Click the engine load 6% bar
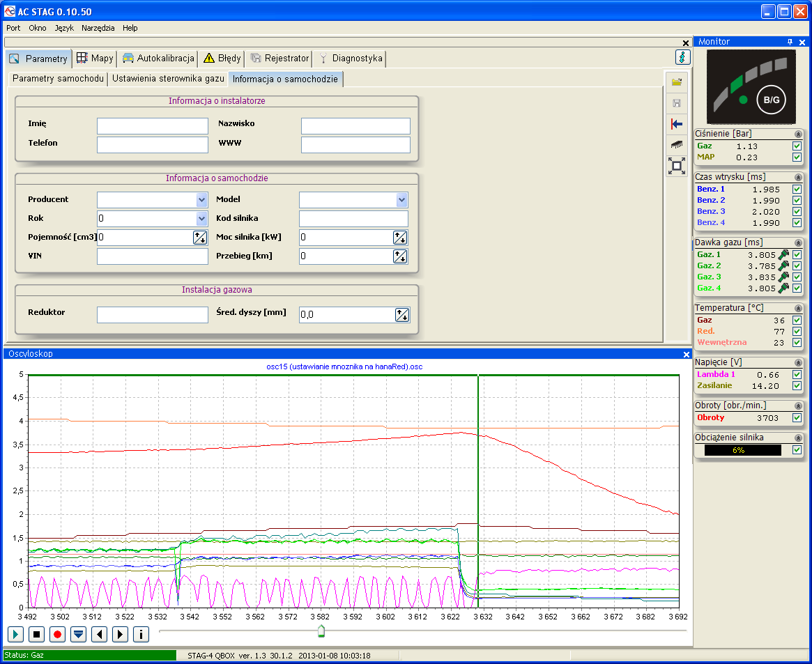This screenshot has height=664, width=812. [742, 450]
